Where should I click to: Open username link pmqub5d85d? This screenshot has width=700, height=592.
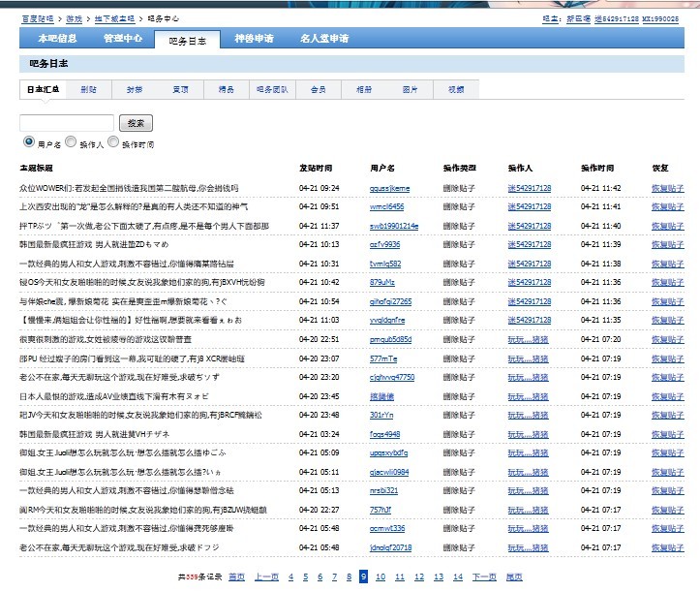(390, 339)
